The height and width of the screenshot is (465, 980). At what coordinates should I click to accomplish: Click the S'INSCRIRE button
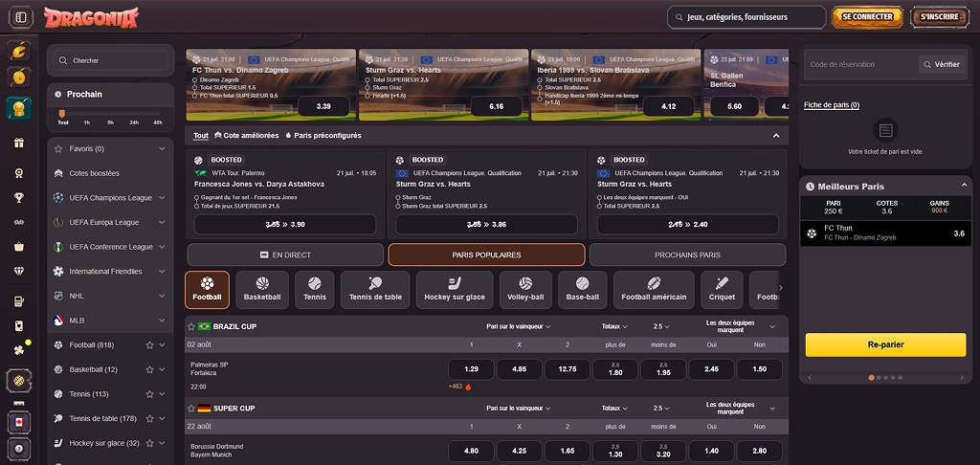940,17
